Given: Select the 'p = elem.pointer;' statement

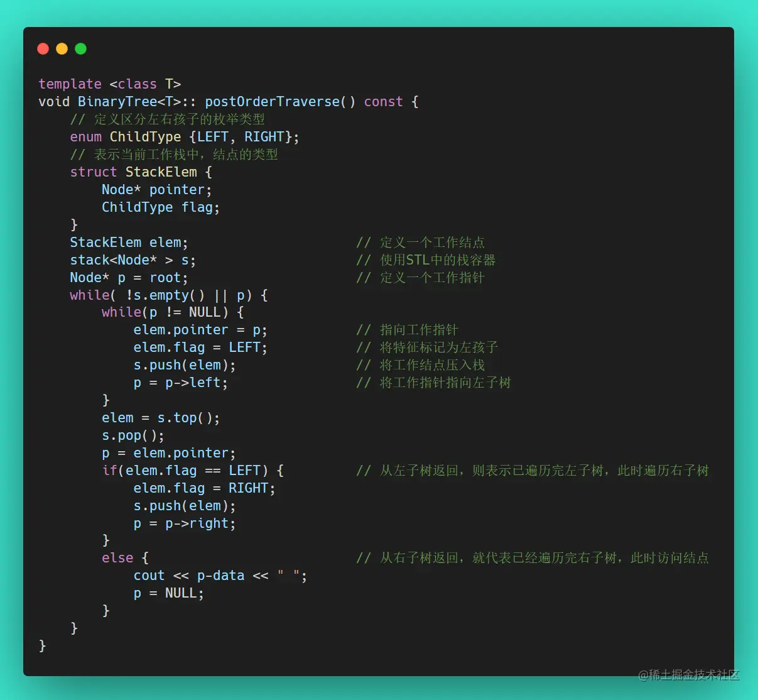Looking at the screenshot, I should coord(169,453).
